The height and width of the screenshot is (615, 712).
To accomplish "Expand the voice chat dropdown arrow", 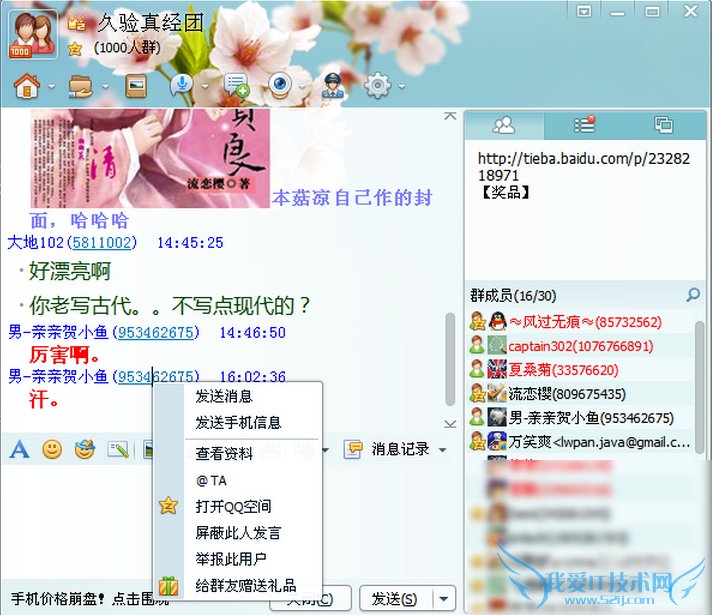I will point(205,86).
